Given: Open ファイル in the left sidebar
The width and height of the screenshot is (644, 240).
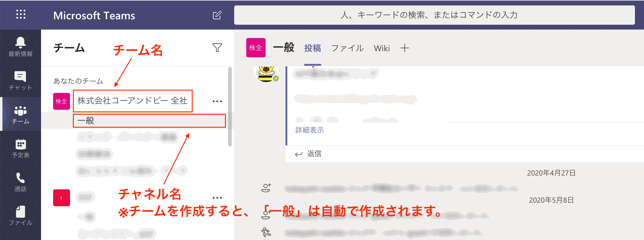Looking at the screenshot, I should click(x=21, y=216).
